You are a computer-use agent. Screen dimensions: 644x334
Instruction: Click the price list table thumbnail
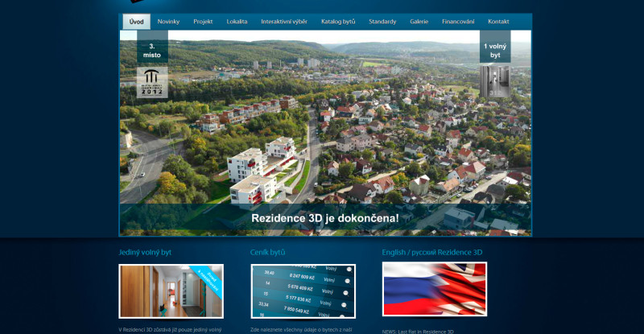pos(303,291)
